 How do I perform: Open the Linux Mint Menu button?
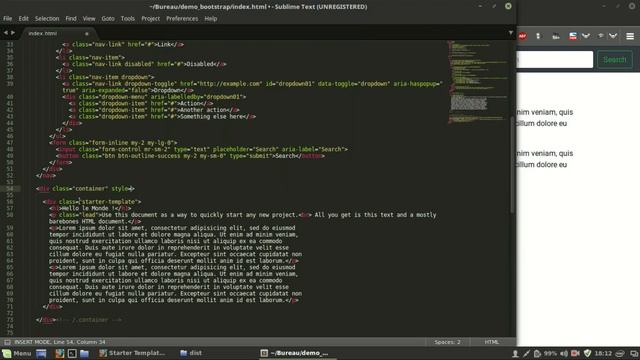(17, 353)
